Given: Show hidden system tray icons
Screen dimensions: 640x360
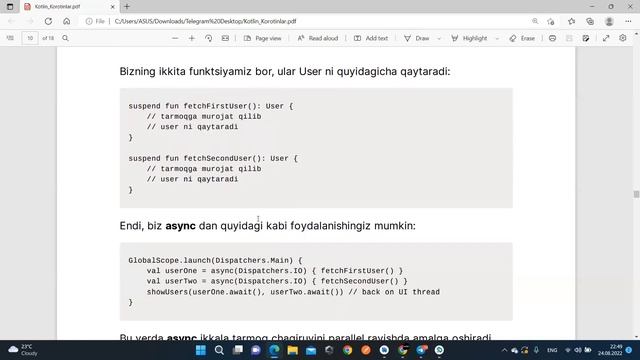Looking at the screenshot, I should click(504, 350).
